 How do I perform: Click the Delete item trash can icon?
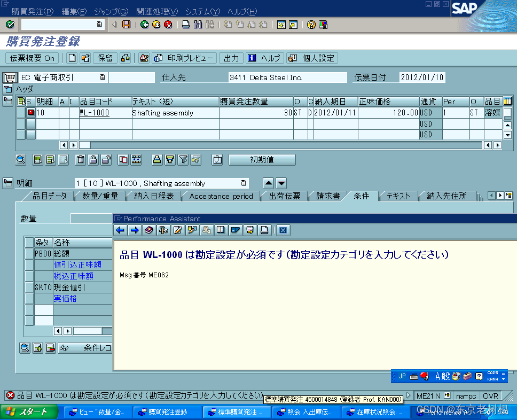click(x=81, y=160)
